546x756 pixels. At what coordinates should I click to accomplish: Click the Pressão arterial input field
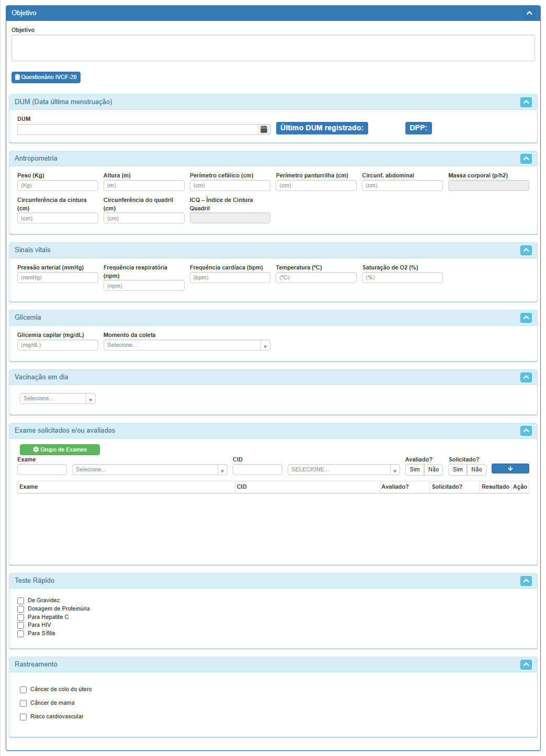tap(58, 278)
